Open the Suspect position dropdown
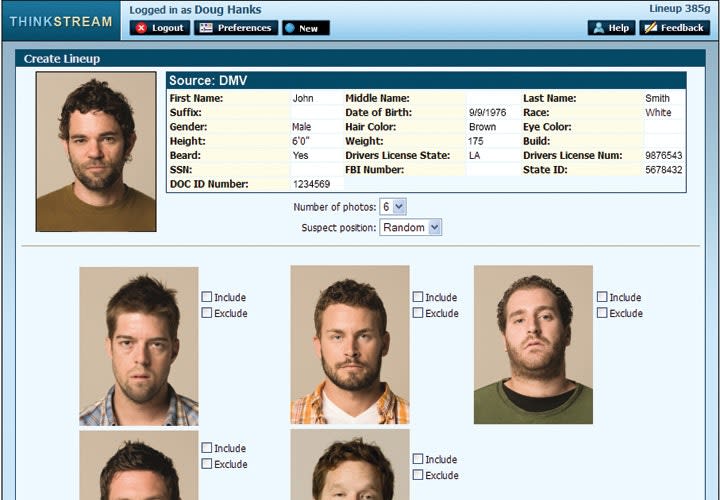720x500 pixels. [x=411, y=227]
